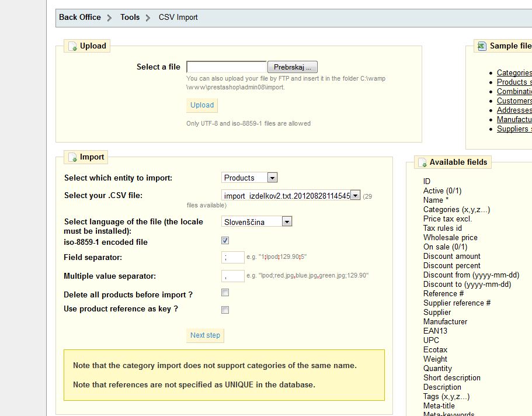The width and height of the screenshot is (532, 416).
Task: Click 'Price tax excl.' field entry
Action: pos(447,219)
